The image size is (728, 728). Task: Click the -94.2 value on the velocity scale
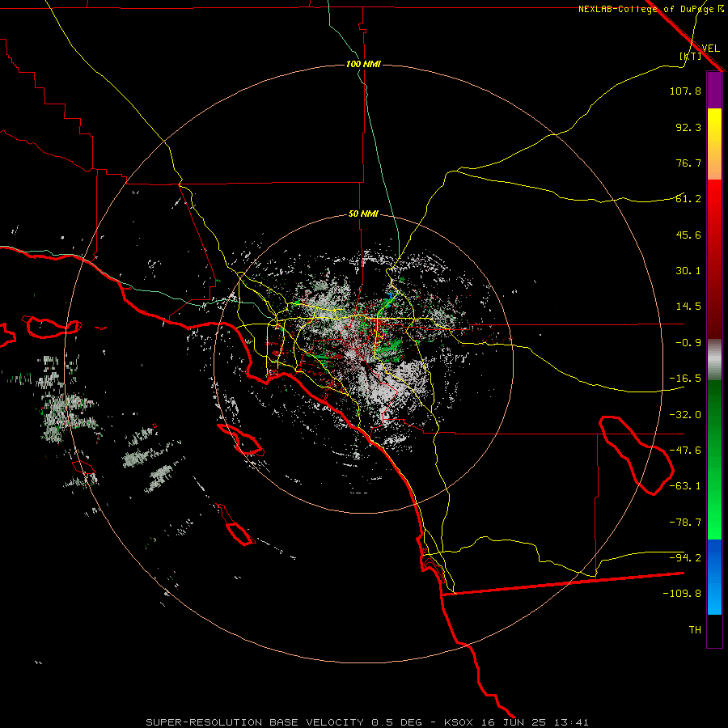click(x=685, y=557)
